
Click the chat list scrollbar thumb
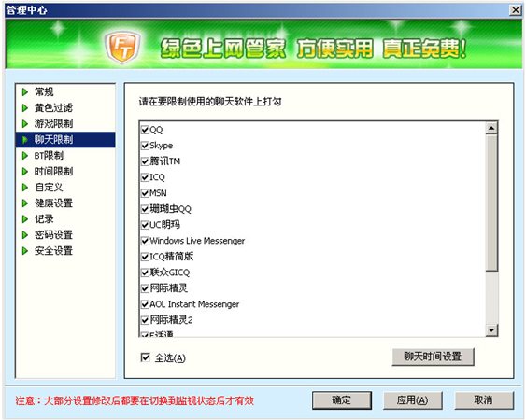click(491, 203)
